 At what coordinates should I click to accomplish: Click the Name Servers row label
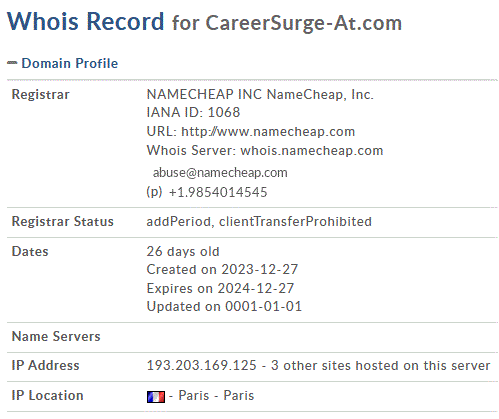point(56,337)
